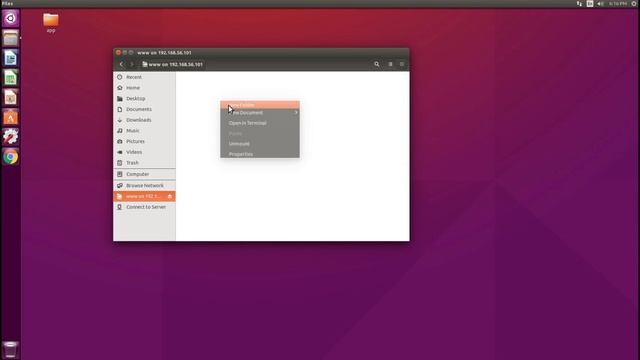640x360 pixels.
Task: Launch LibreOffice Writer from the launcher
Action: coord(11,58)
